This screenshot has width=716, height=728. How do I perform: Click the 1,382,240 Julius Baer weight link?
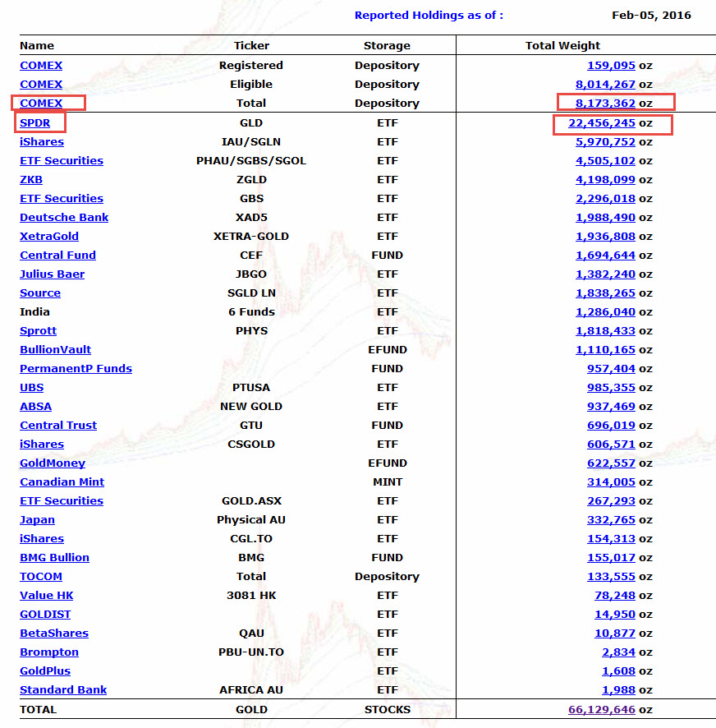(x=605, y=274)
